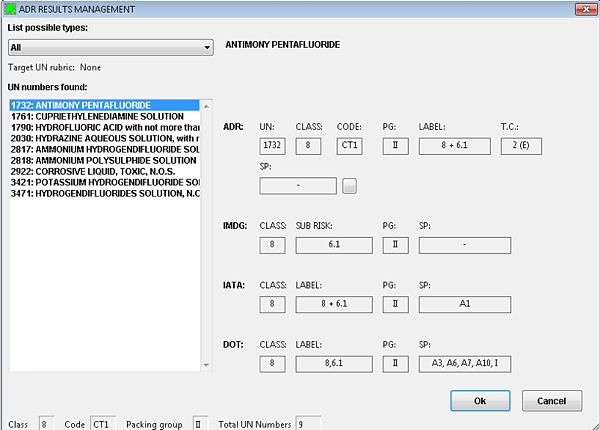
Task: Click the green ADR Results Management window icon
Action: pyautogui.click(x=10, y=9)
